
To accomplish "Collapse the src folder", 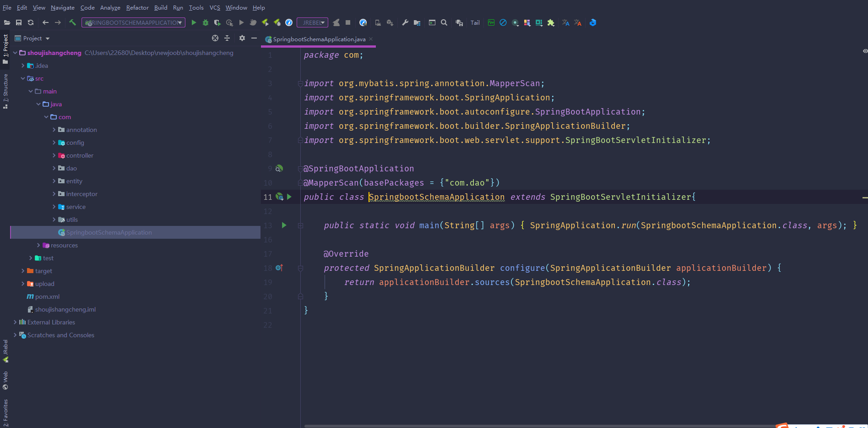I will click(23, 78).
